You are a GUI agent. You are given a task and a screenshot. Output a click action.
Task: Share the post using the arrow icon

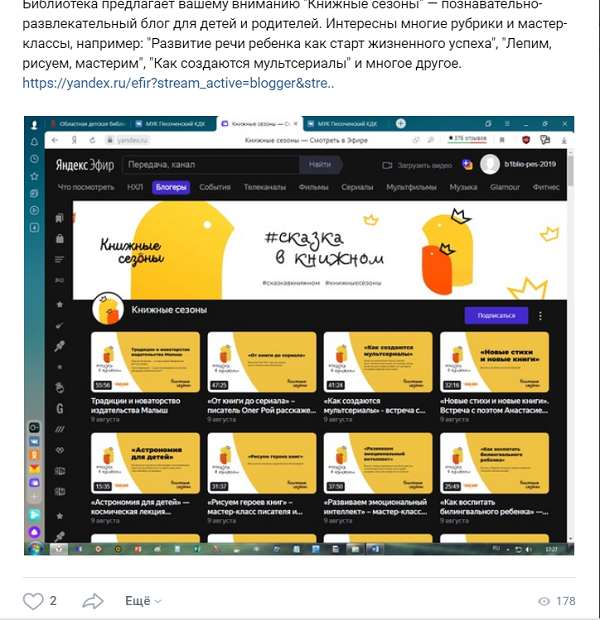click(x=93, y=601)
